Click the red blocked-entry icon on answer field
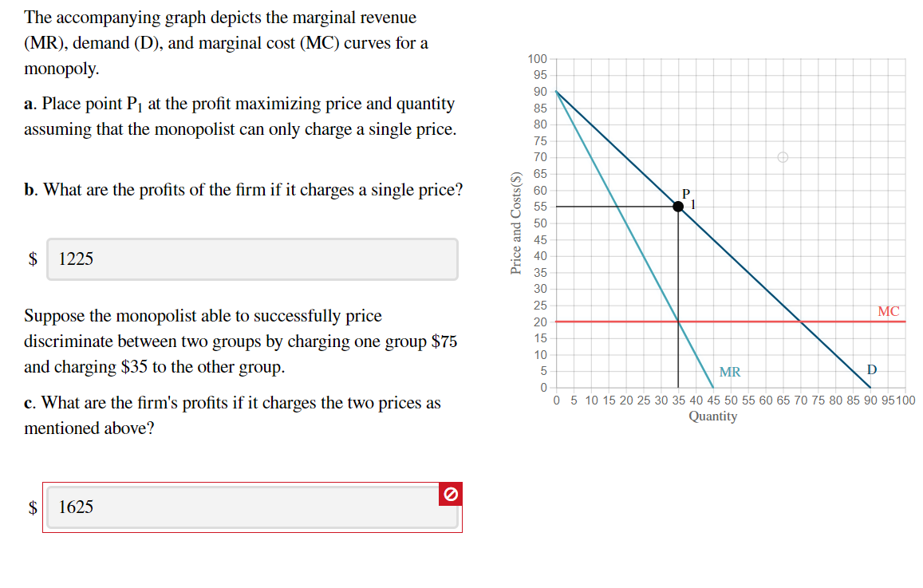923x588 pixels. tap(450, 495)
